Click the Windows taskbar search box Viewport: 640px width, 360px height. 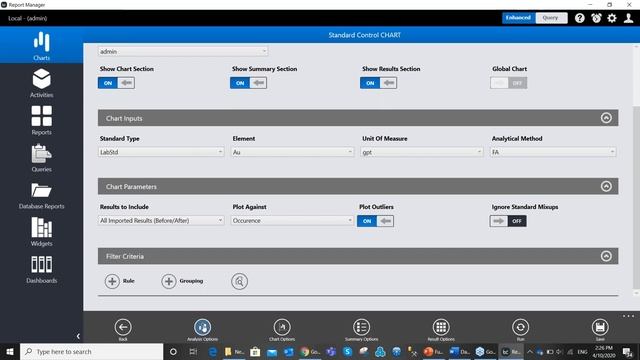(91, 351)
